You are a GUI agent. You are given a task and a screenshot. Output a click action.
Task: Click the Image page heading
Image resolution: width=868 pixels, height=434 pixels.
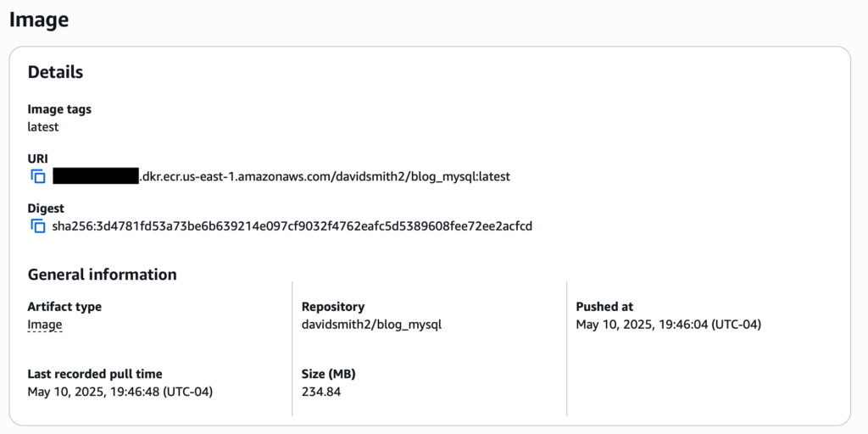[39, 19]
